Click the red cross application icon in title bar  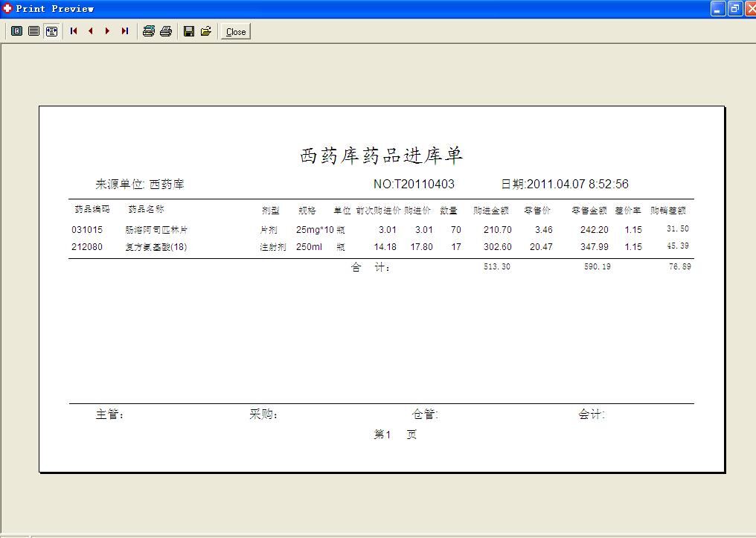coord(7,8)
